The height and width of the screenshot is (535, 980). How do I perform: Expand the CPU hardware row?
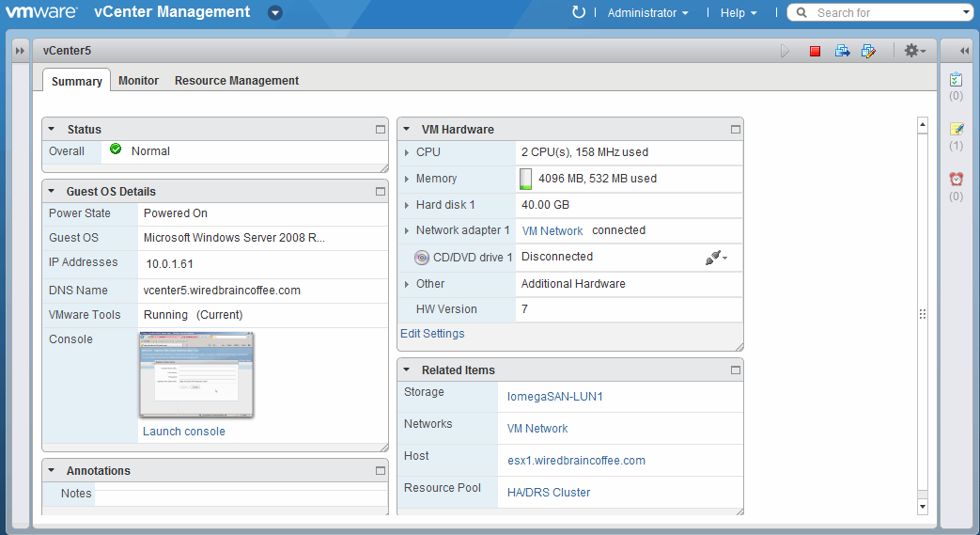(x=407, y=152)
